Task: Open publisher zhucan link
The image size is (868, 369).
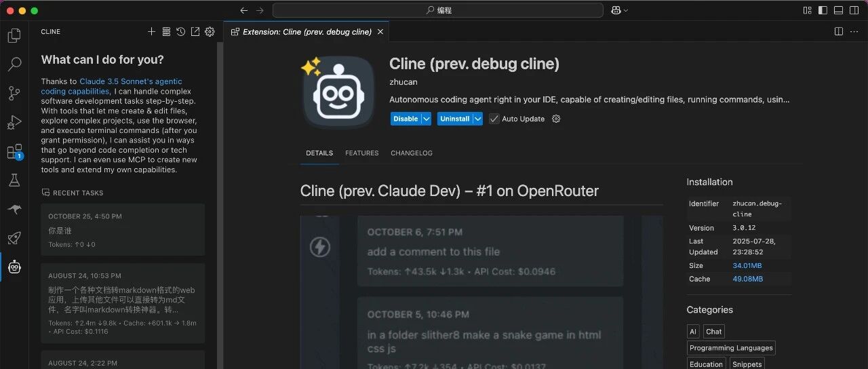Action: pos(403,82)
